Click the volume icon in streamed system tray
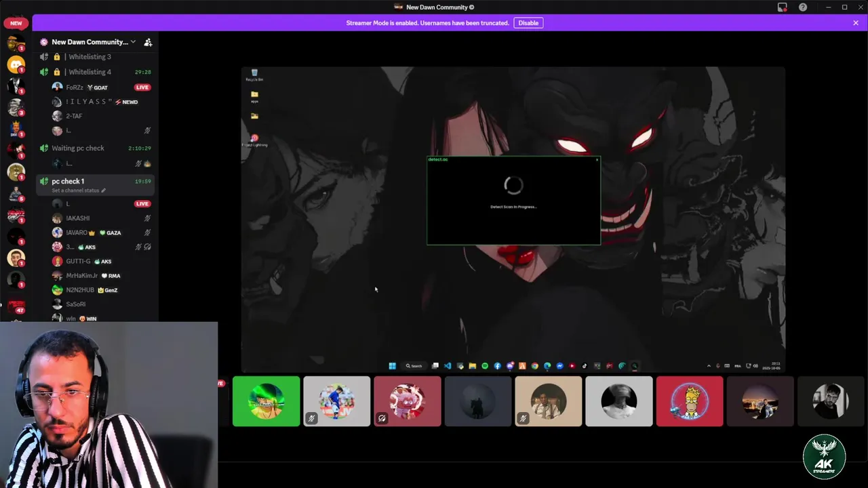This screenshot has height=488, width=868. (x=755, y=366)
